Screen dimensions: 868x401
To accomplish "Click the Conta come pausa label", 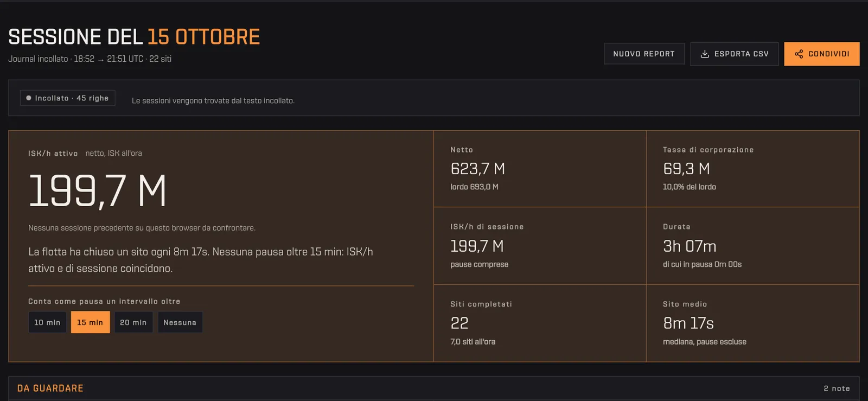I will tap(104, 301).
